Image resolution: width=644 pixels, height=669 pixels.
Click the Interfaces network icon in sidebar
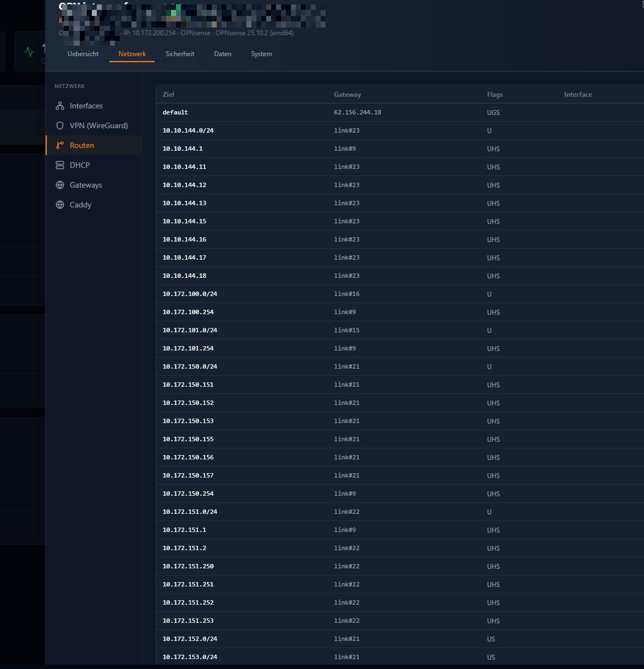(x=60, y=106)
